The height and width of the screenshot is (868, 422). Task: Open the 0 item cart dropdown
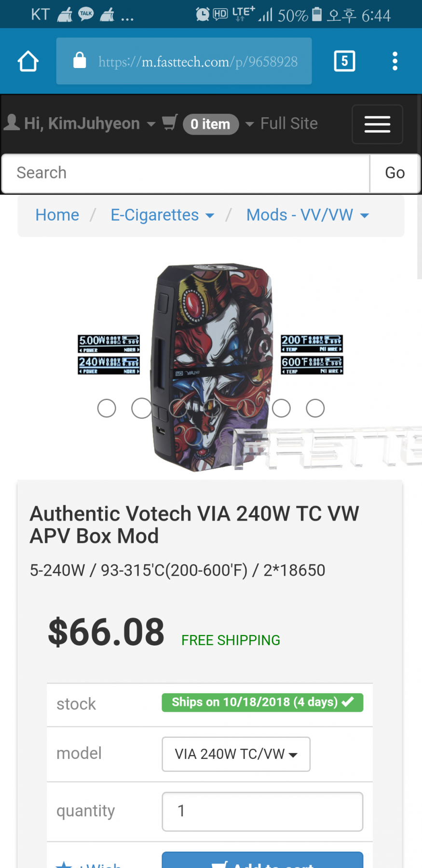coord(218,124)
